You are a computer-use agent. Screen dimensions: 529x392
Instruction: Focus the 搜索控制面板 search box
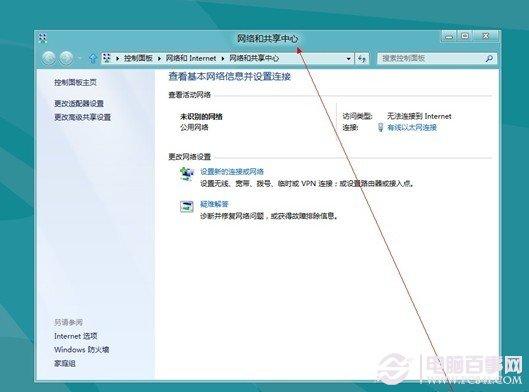436,59
